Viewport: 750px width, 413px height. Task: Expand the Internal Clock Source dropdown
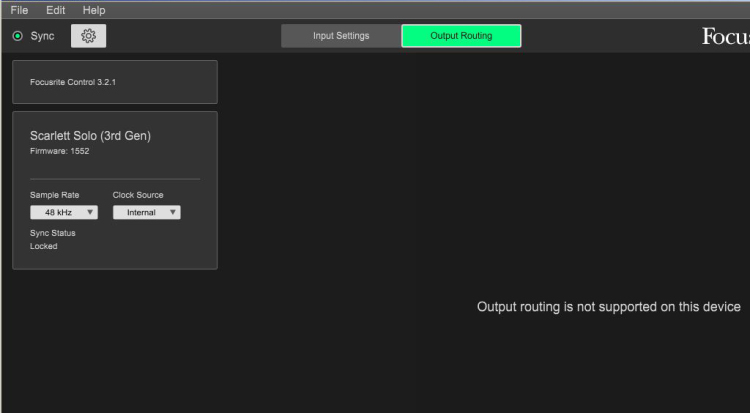(146, 212)
